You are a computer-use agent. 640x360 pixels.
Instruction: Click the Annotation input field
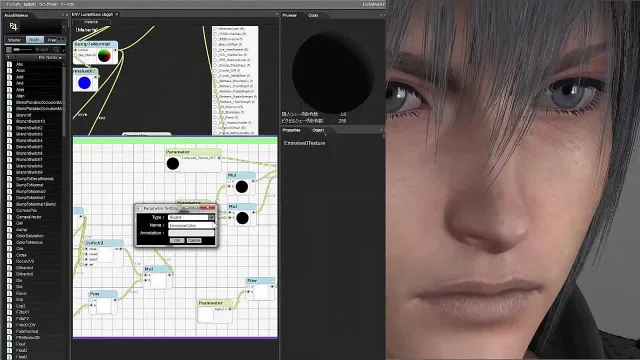[191, 233]
